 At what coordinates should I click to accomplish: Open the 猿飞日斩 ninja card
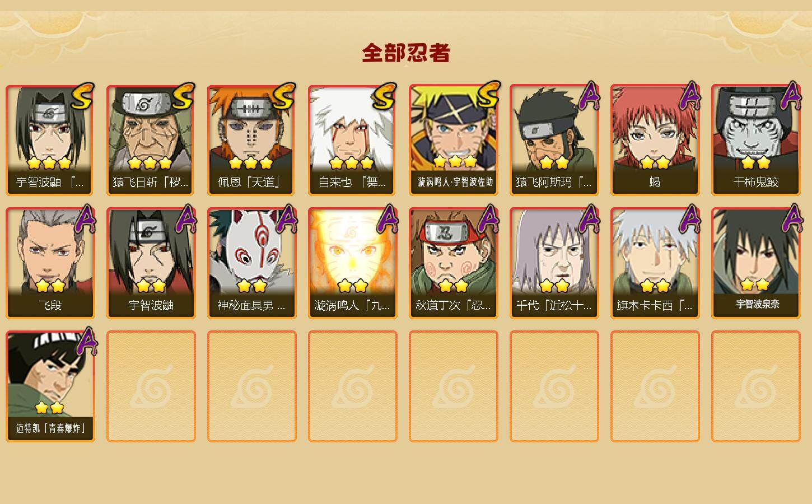[151, 140]
